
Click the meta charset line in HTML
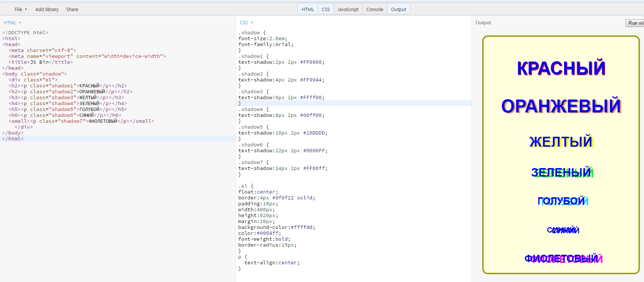tap(42, 50)
